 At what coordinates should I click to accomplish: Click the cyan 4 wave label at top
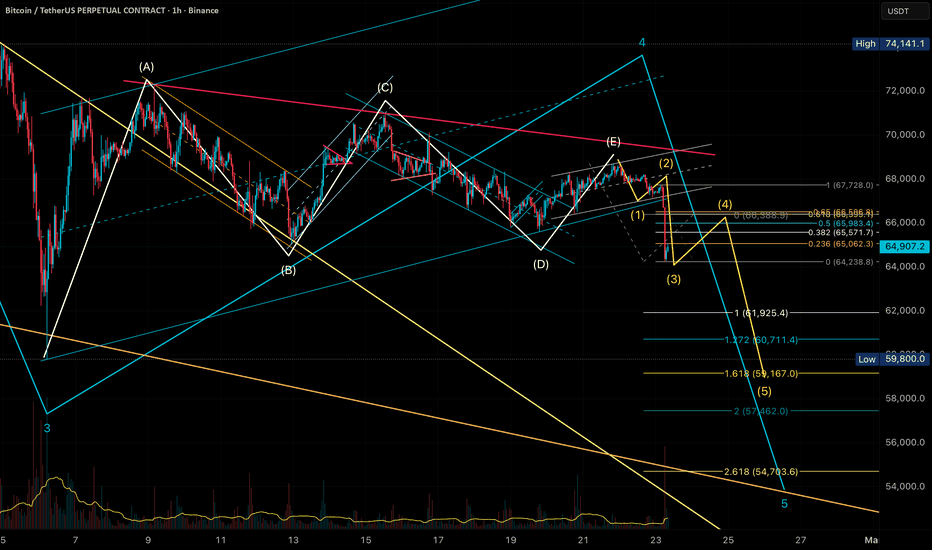(643, 43)
